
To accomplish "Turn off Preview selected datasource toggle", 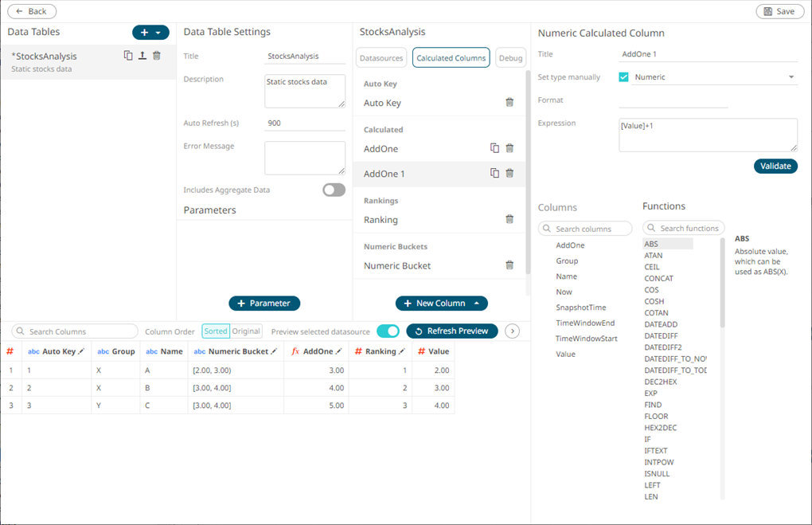I will [388, 331].
